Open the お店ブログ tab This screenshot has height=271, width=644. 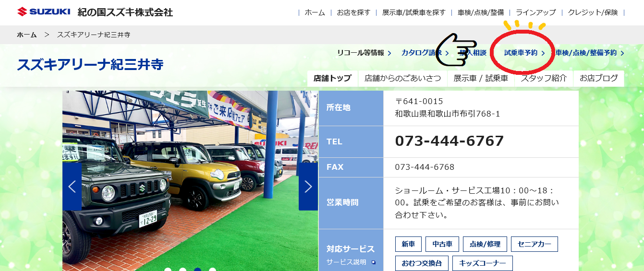point(599,78)
